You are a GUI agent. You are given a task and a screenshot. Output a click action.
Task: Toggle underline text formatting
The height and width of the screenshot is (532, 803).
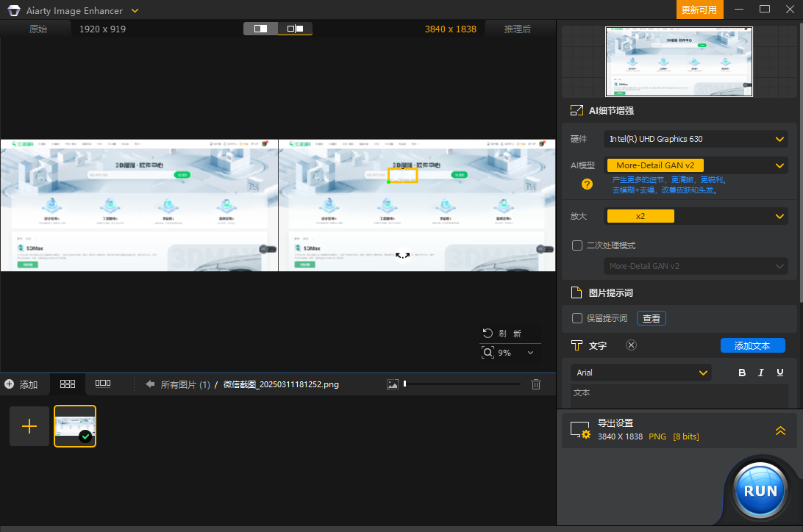click(x=780, y=373)
